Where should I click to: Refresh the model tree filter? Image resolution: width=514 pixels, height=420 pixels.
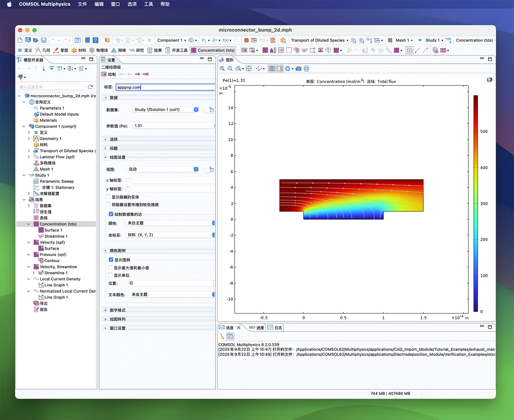(90, 87)
